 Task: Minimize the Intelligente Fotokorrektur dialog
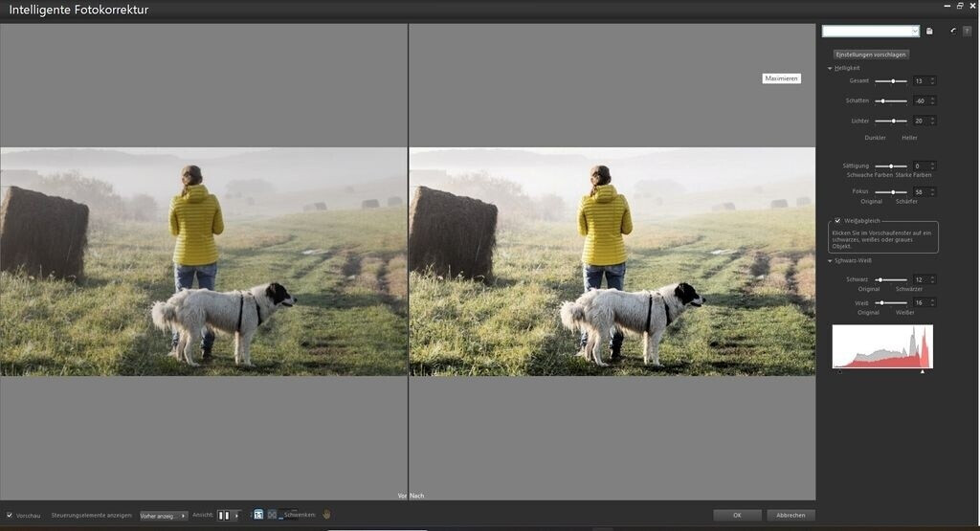pos(947,6)
